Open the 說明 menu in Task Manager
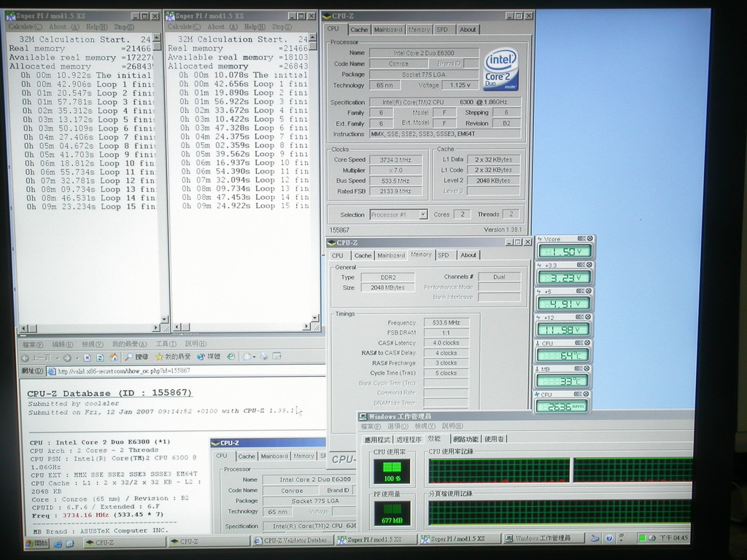Viewport: 747px width, 560px height. click(x=452, y=426)
